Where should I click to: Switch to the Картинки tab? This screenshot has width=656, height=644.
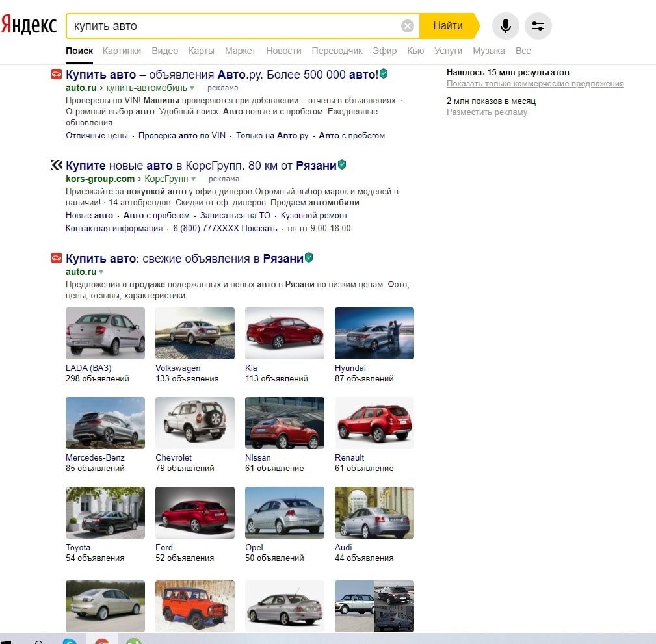[x=122, y=51]
